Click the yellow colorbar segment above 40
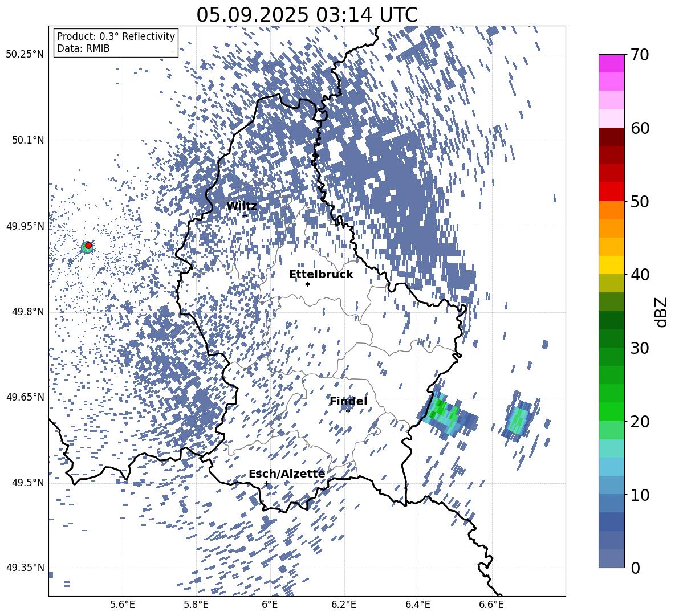Screen dimensions: 675x616 pyautogui.click(x=611, y=265)
